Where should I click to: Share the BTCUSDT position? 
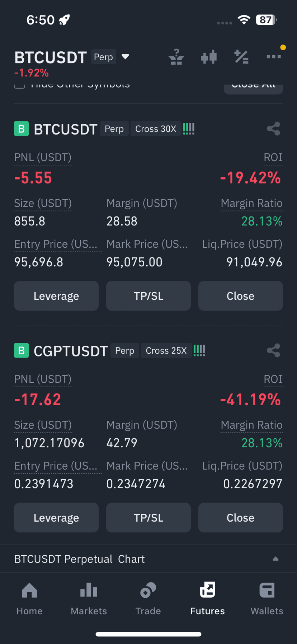coord(274,129)
